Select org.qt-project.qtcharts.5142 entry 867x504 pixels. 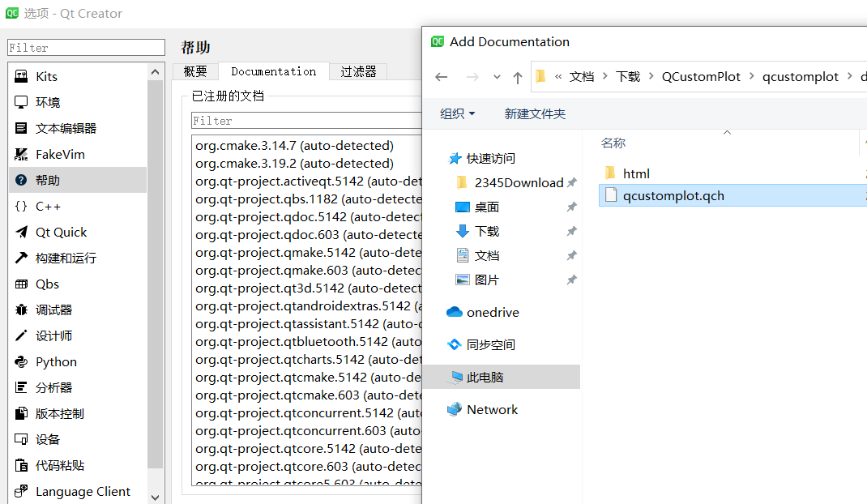tap(307, 360)
